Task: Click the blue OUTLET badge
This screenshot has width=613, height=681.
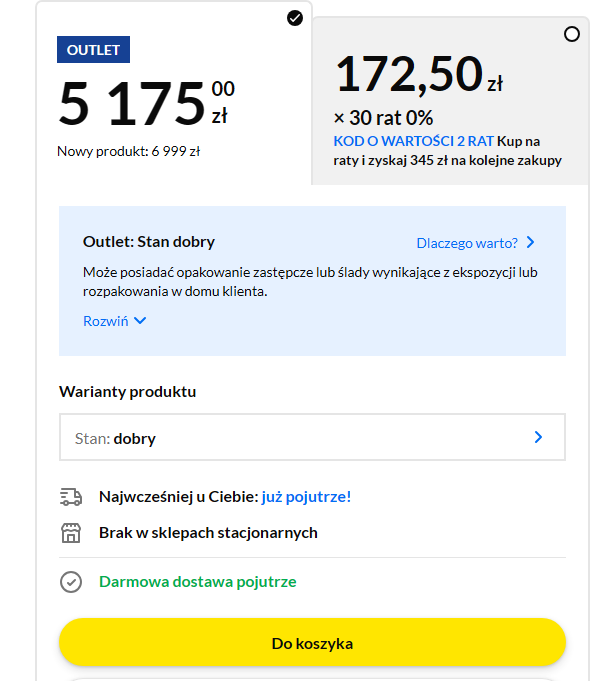Action: point(93,50)
